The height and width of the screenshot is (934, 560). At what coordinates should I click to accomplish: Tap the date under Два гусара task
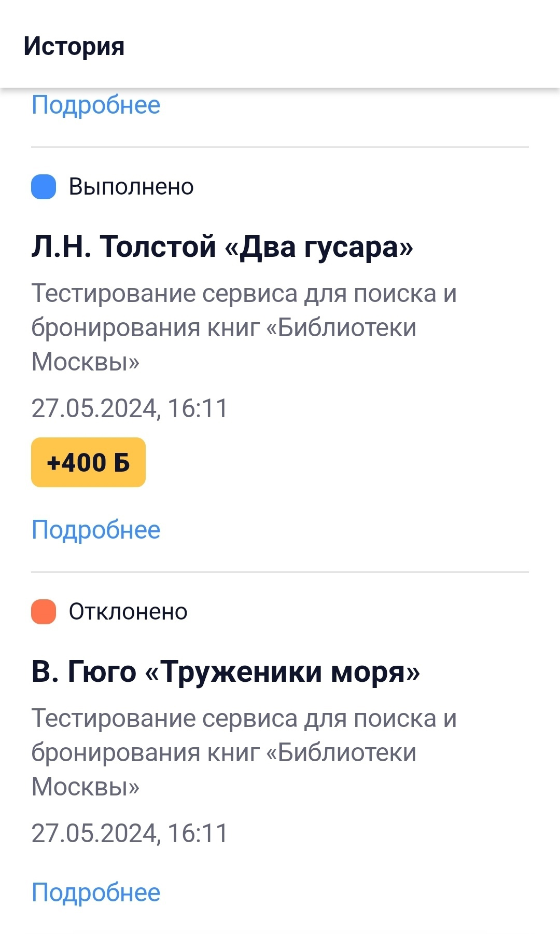click(x=130, y=408)
